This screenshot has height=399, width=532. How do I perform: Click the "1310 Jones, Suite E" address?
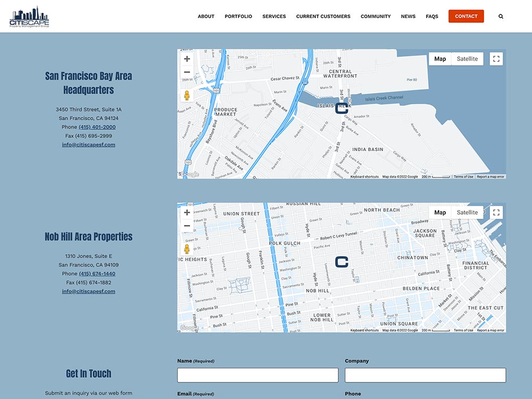click(88, 256)
